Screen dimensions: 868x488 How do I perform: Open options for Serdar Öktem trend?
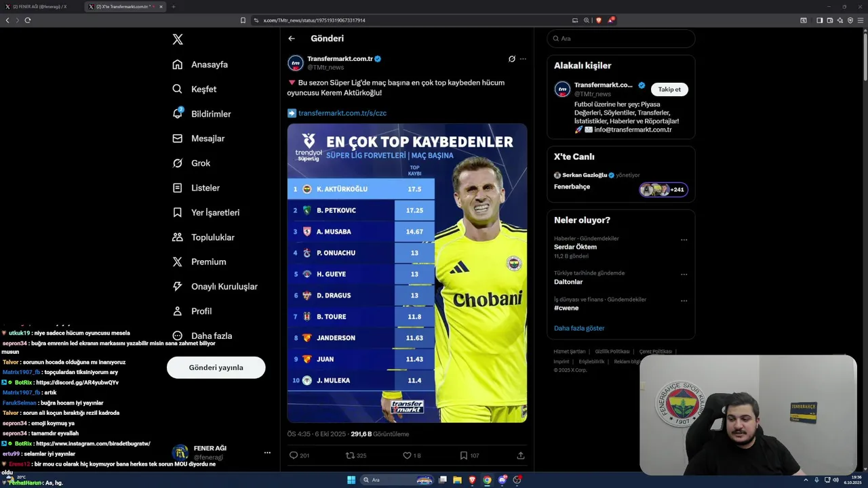pyautogui.click(x=684, y=240)
